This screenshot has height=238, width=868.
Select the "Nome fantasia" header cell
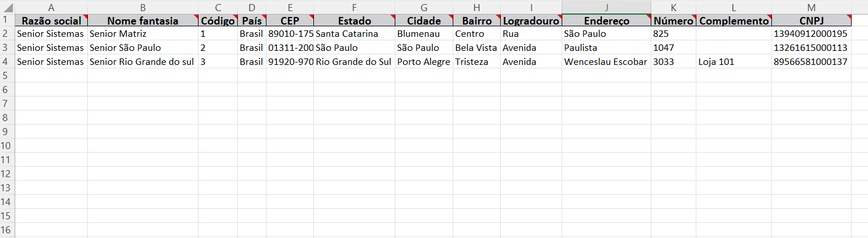point(142,20)
